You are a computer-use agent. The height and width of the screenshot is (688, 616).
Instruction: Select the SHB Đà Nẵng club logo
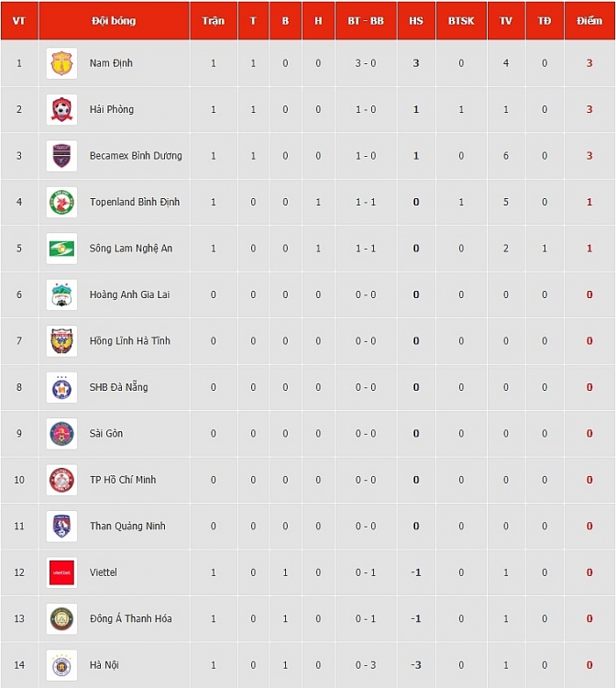(61, 387)
